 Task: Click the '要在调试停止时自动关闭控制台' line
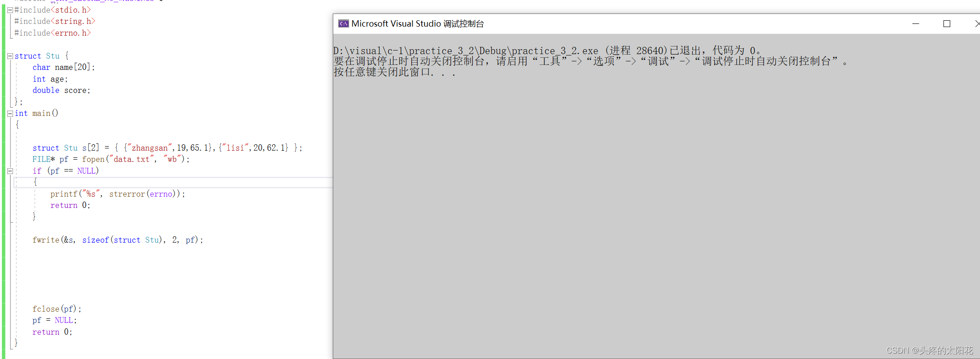tap(590, 61)
